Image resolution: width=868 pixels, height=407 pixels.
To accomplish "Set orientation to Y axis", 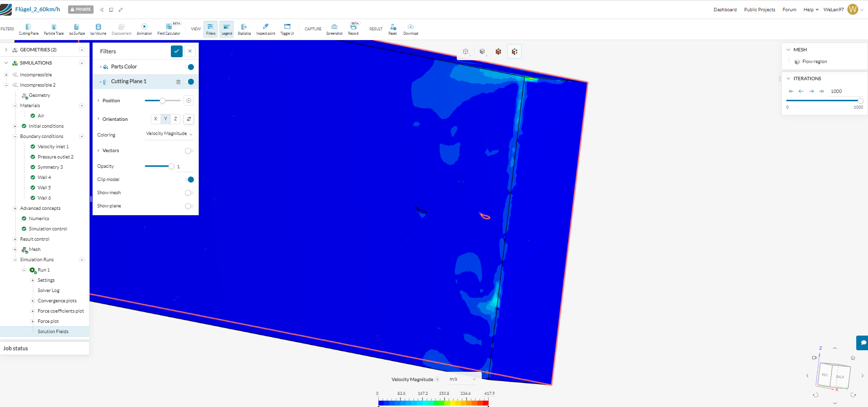I will (165, 119).
